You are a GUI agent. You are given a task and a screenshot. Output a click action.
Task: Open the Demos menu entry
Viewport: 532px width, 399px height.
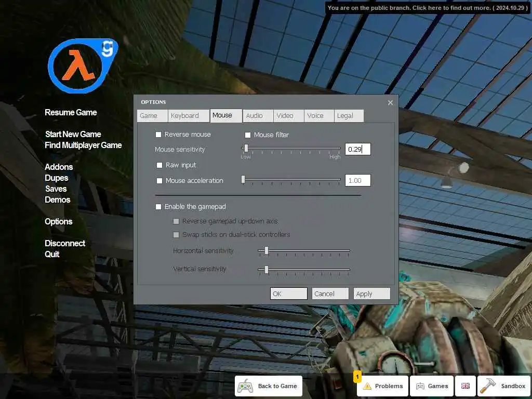pos(57,199)
